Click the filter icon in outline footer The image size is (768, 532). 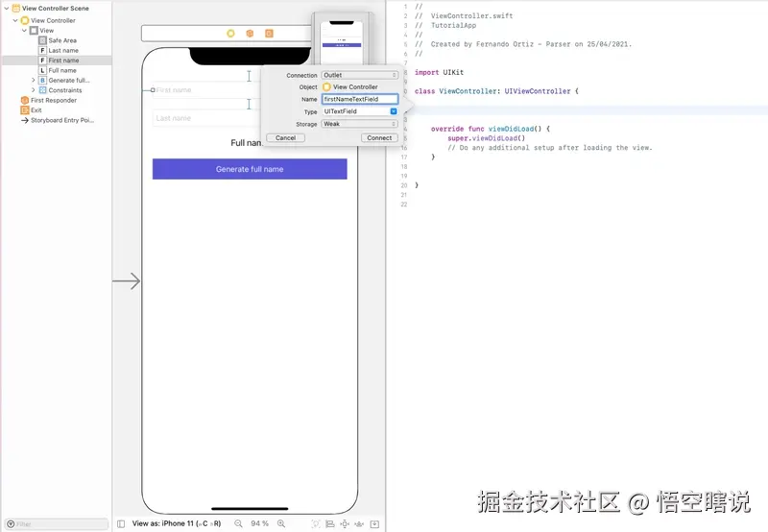point(11,524)
